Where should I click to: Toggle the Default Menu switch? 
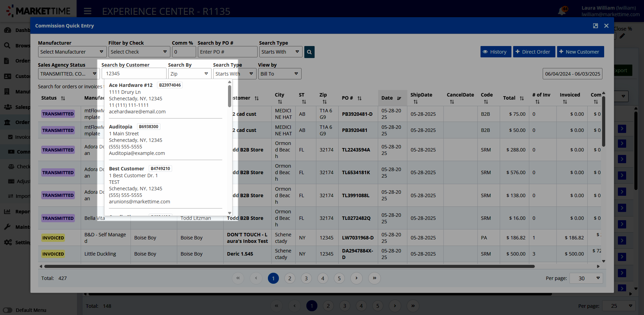point(8,310)
